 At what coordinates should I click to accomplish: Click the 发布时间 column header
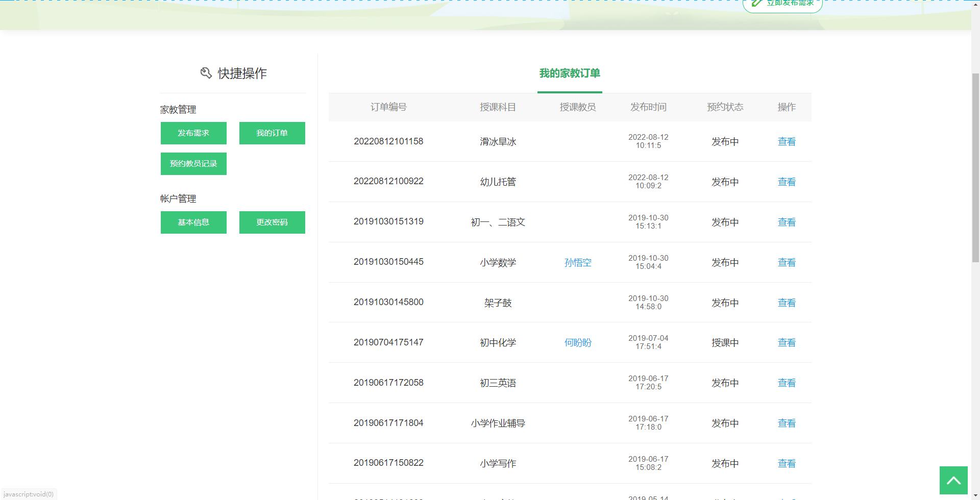(x=648, y=107)
